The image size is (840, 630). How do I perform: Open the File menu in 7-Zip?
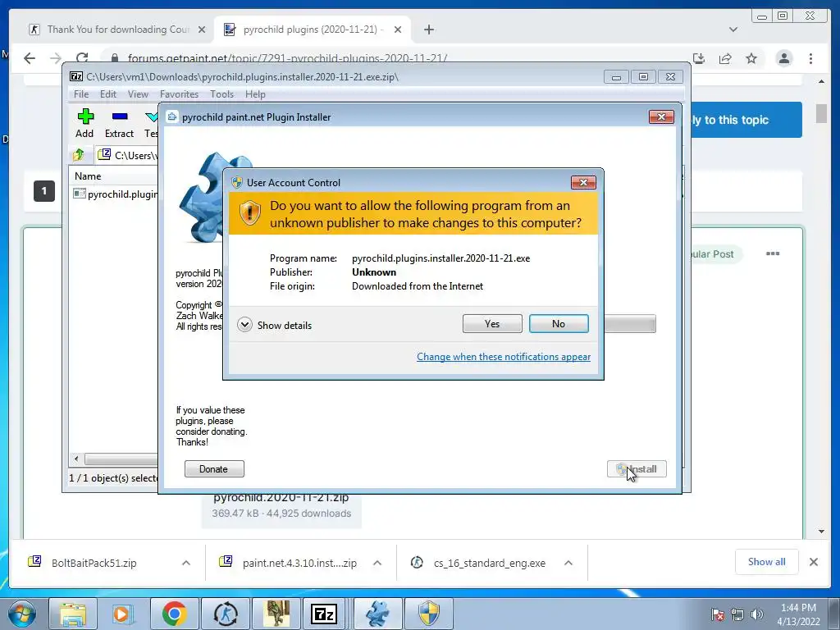click(81, 94)
